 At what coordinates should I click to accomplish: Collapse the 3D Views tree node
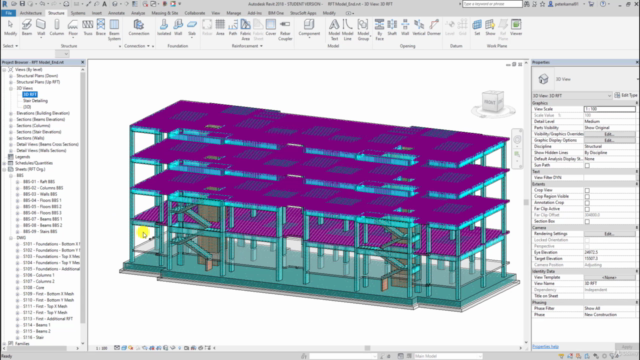tap(11, 88)
